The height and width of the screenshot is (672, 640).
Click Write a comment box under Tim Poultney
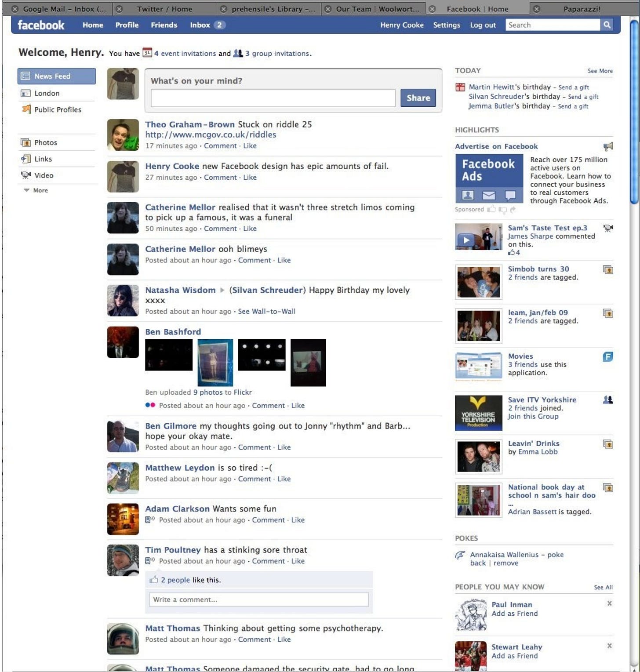tap(258, 599)
